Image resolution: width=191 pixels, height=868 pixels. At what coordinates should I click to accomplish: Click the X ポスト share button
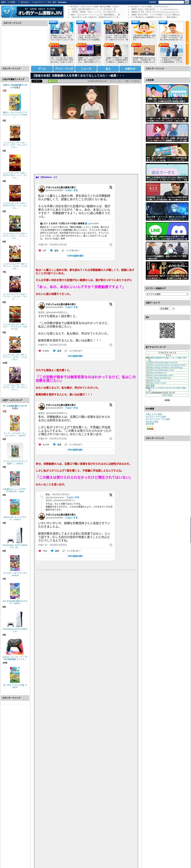click(37, 81)
